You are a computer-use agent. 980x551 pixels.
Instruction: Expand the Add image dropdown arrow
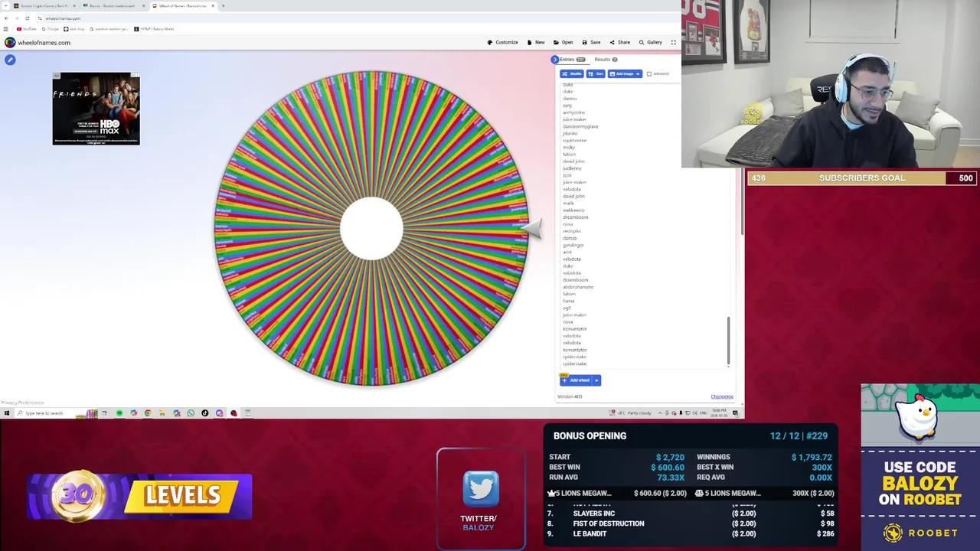pyautogui.click(x=638, y=73)
